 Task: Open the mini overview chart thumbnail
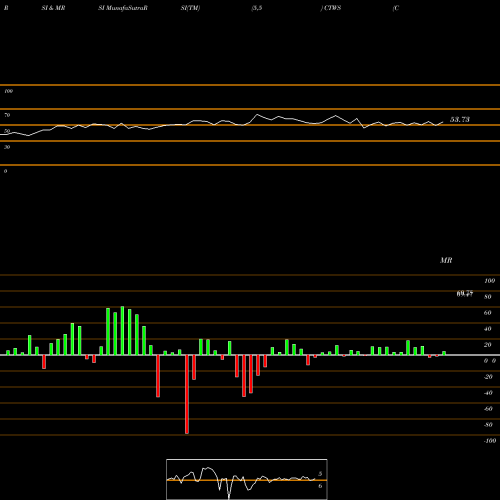tap(247, 479)
